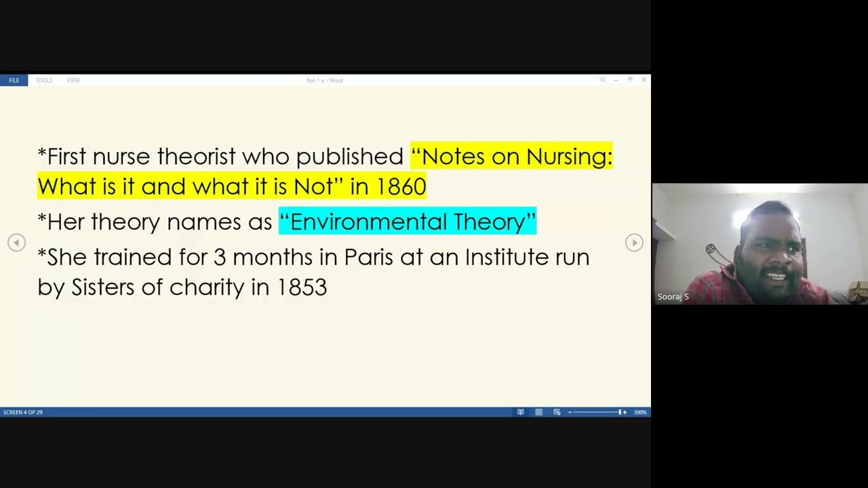868x488 pixels.
Task: Minimize the Word window
Action: 616,80
